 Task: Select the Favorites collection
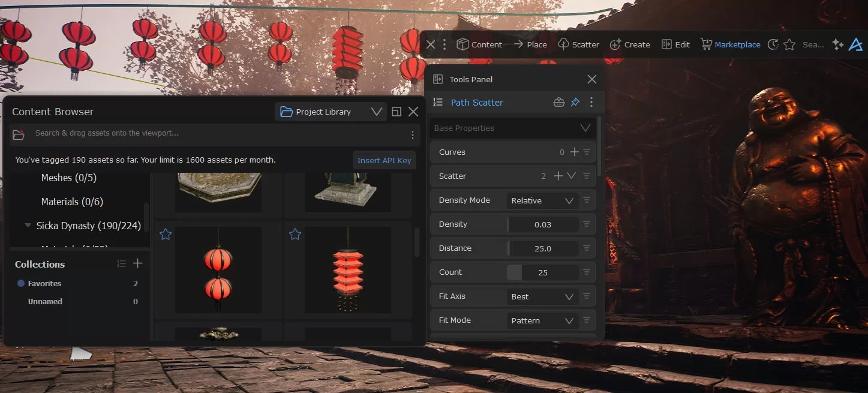tap(44, 283)
